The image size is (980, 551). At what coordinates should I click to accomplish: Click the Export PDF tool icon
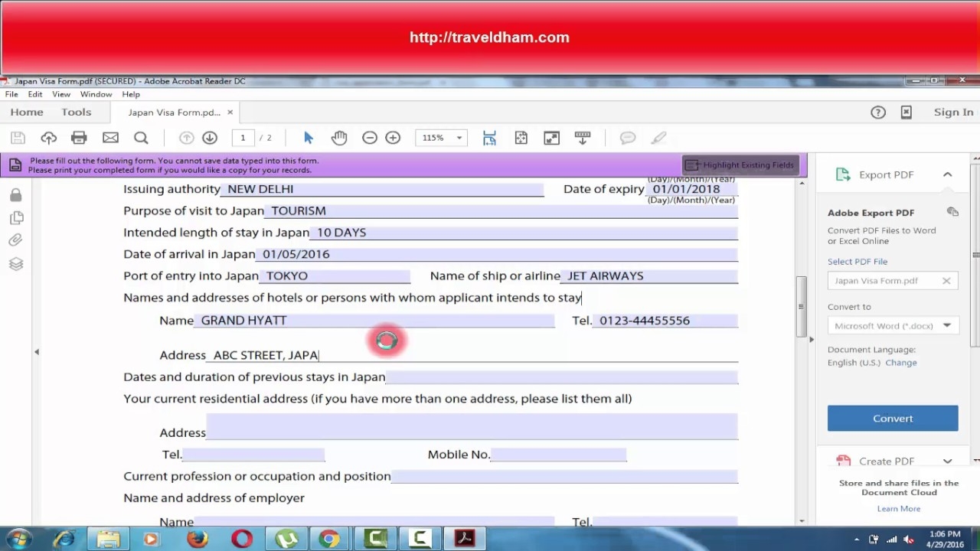pos(843,174)
